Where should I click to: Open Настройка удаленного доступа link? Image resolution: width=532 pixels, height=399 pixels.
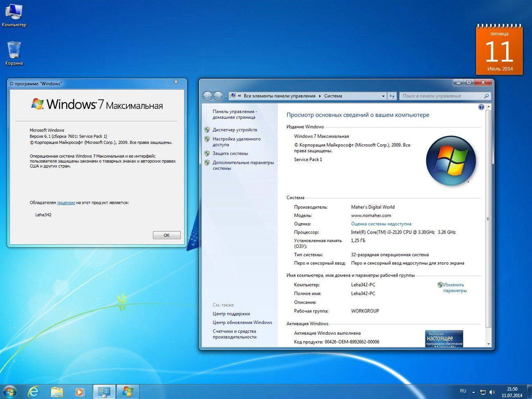click(237, 142)
